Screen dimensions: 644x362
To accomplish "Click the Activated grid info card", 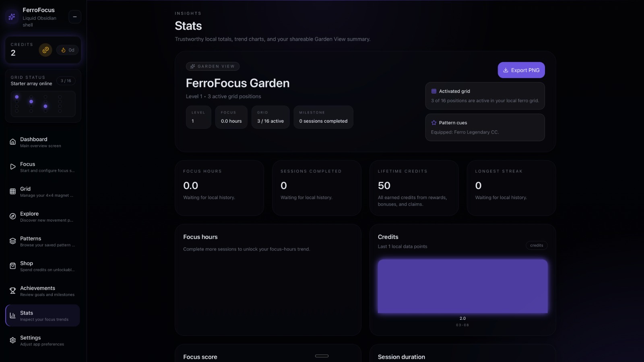I will (485, 96).
